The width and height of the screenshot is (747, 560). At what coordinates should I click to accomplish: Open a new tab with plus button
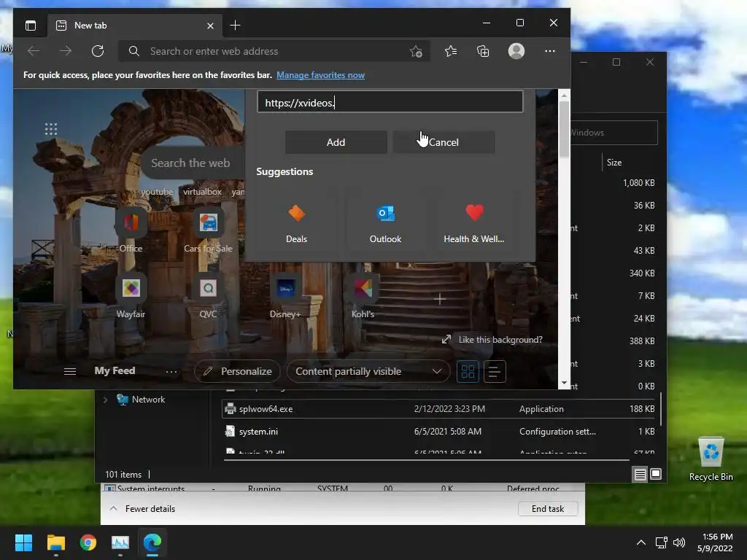pos(236,26)
